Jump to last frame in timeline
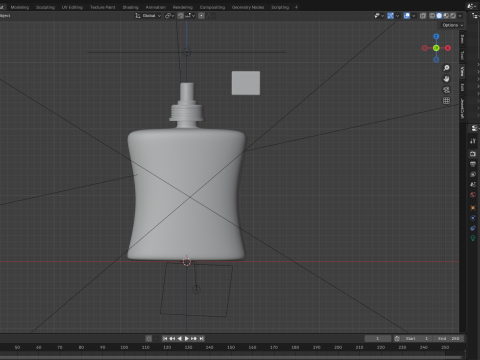480x360 pixels. (201, 339)
